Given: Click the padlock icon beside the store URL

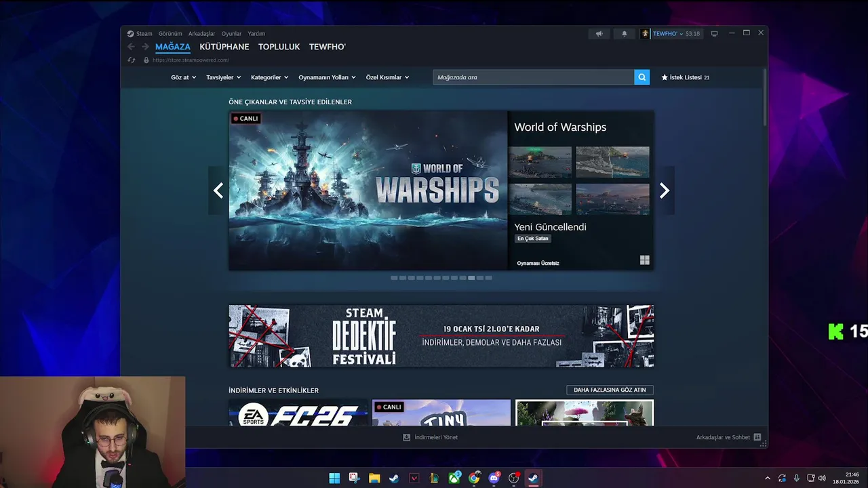Looking at the screenshot, I should 146,60.
